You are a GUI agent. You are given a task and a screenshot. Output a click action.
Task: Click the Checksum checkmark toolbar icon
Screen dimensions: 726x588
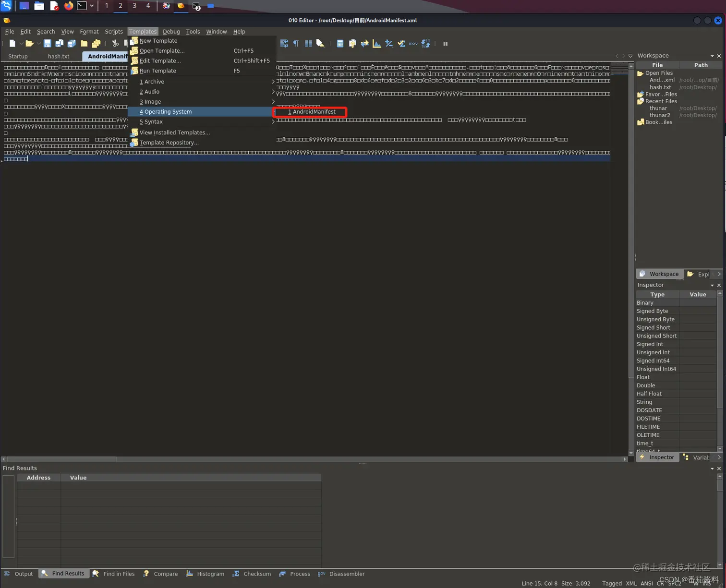click(x=401, y=43)
